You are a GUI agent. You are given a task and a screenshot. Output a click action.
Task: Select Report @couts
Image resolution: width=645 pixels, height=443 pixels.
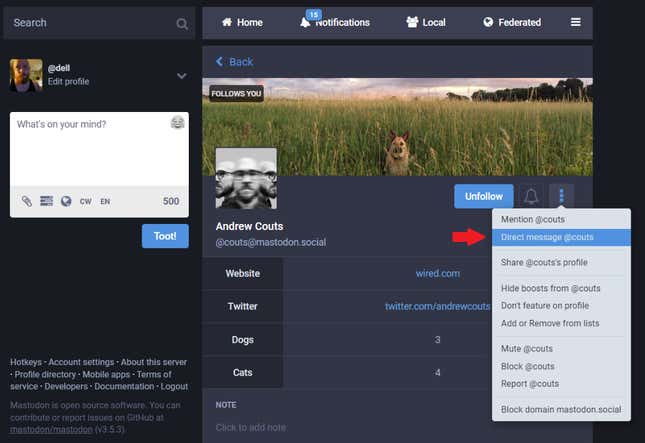[561, 384]
